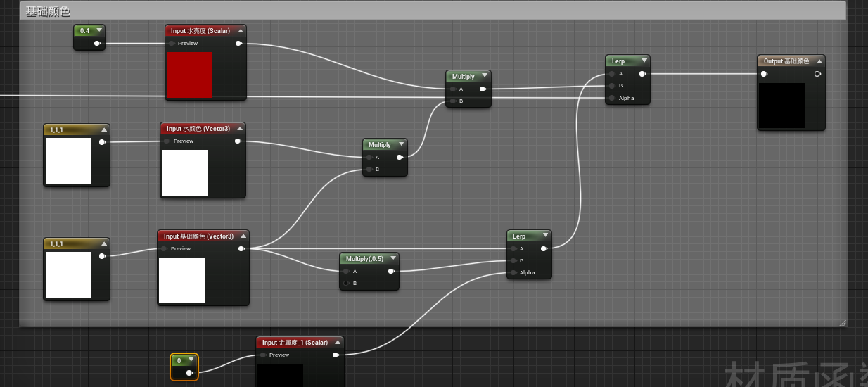868x387 pixels.
Task: Select the Input 水颜色 (Vector3) node header
Action: click(x=203, y=129)
